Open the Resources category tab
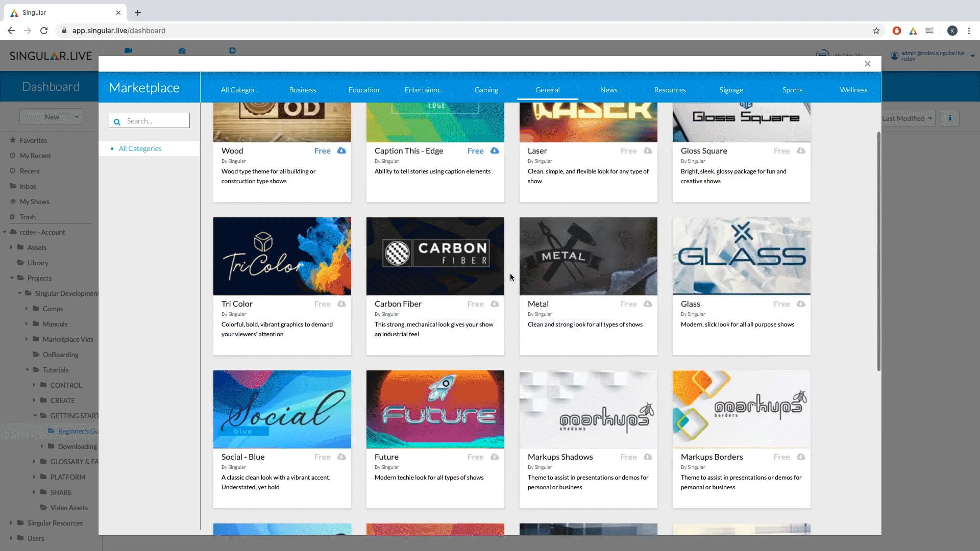The width and height of the screenshot is (980, 551). [x=670, y=90]
